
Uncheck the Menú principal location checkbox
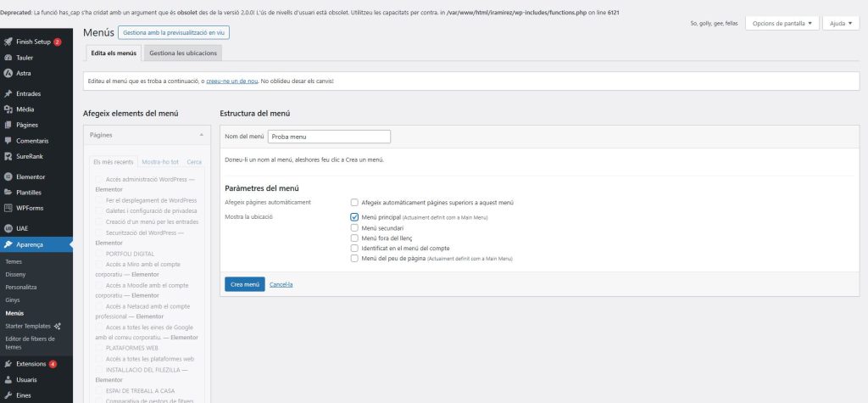coord(354,217)
